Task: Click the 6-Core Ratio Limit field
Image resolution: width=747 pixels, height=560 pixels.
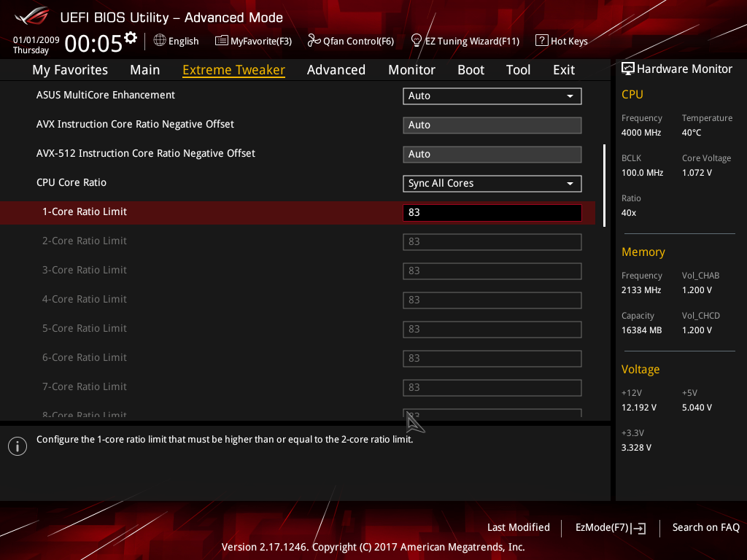Action: pos(492,359)
